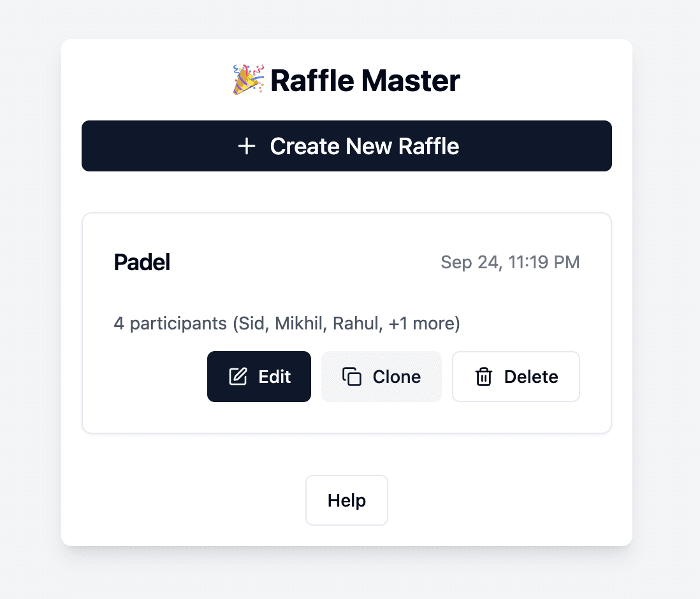Viewport: 700px width, 599px height.
Task: Click the trash can Delete icon
Action: click(484, 377)
